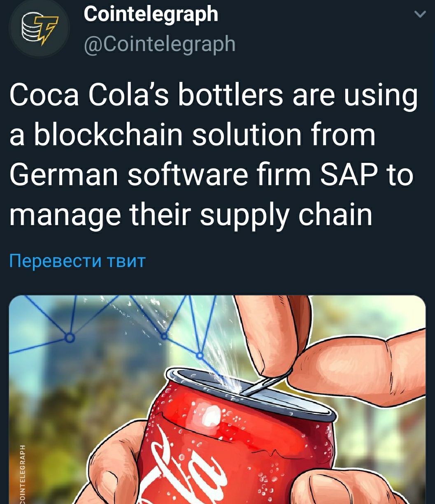
Task: Click the word blockchain in tweet text
Action: pos(108,134)
